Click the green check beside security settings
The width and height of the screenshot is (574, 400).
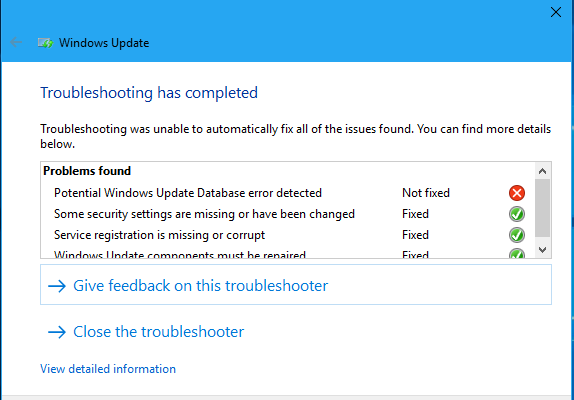[x=517, y=214]
